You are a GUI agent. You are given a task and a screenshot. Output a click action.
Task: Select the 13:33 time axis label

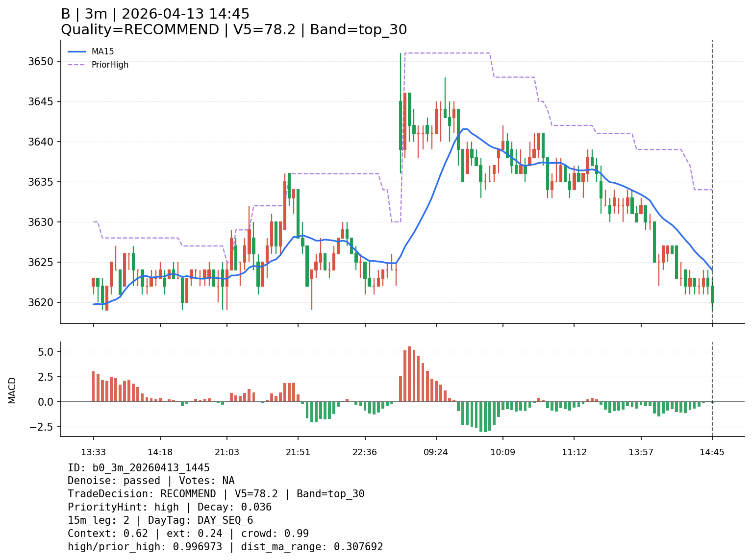[93, 452]
